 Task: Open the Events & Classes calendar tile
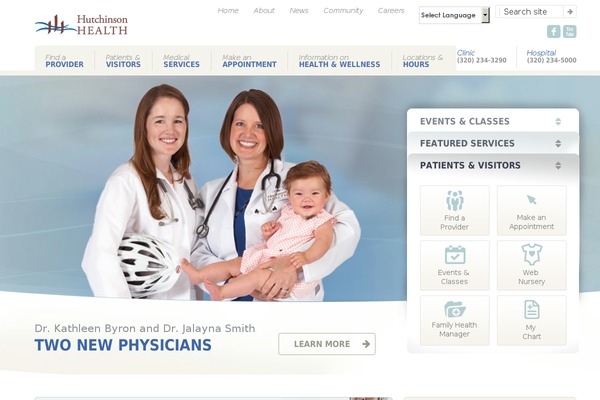[455, 265]
